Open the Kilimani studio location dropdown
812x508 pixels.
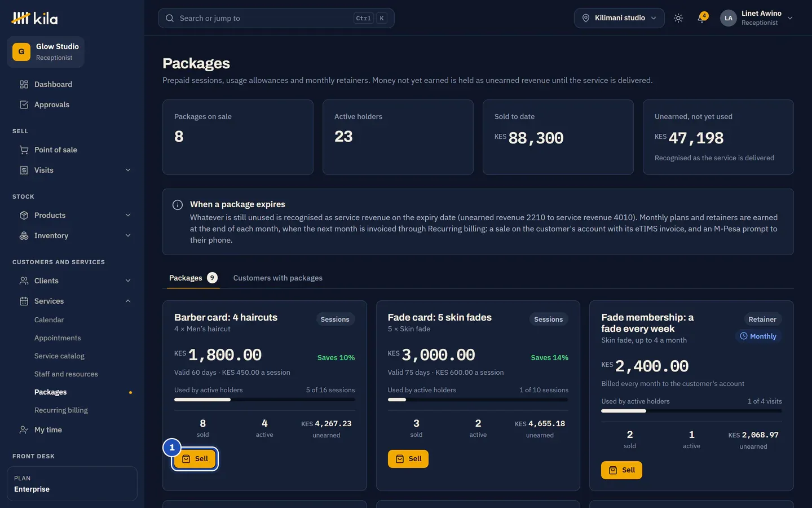coord(619,18)
